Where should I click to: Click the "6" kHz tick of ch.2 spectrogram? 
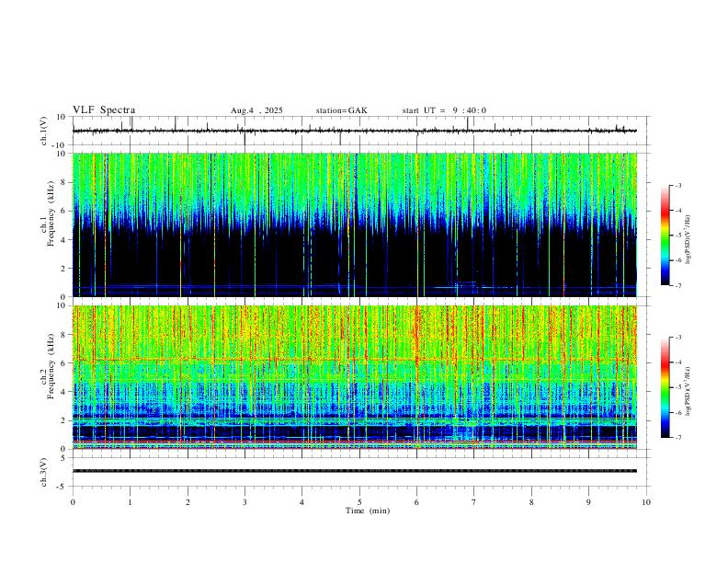tap(64, 363)
